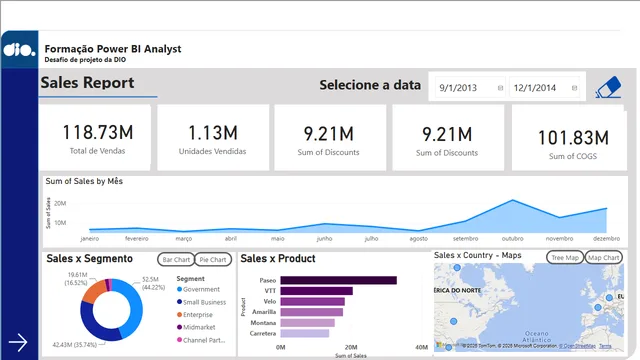Go to next page with arrow icon
The image size is (640, 360).
pyautogui.click(x=18, y=342)
